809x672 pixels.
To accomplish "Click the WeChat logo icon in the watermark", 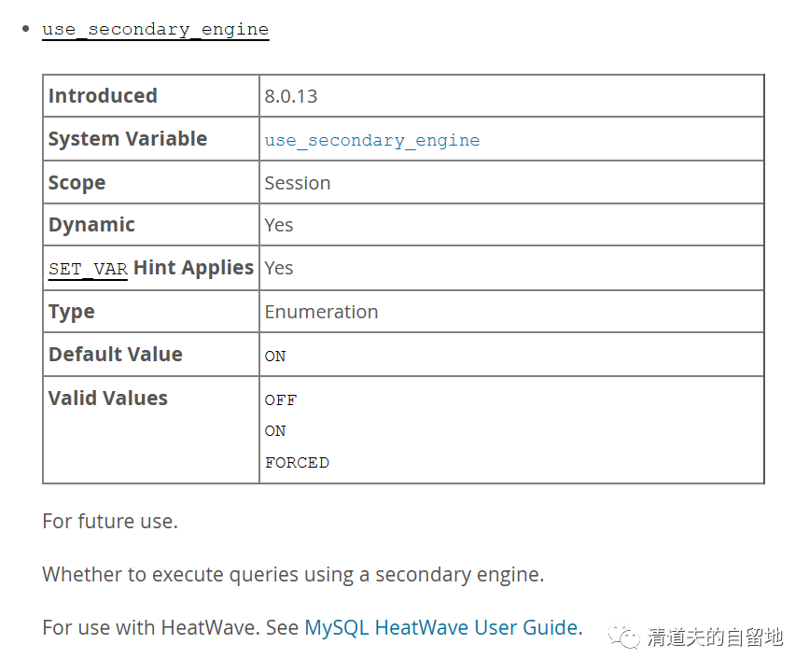I will (624, 637).
